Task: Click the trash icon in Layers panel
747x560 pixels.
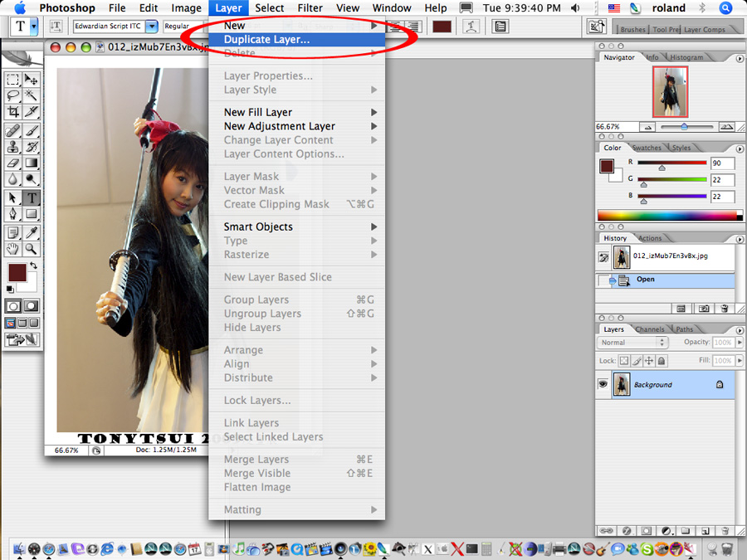Action: 724,530
